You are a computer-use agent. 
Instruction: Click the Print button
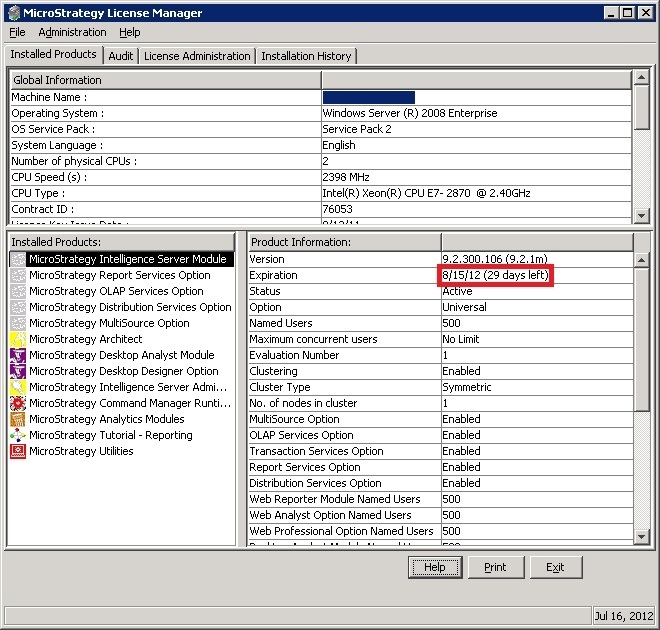(x=496, y=567)
